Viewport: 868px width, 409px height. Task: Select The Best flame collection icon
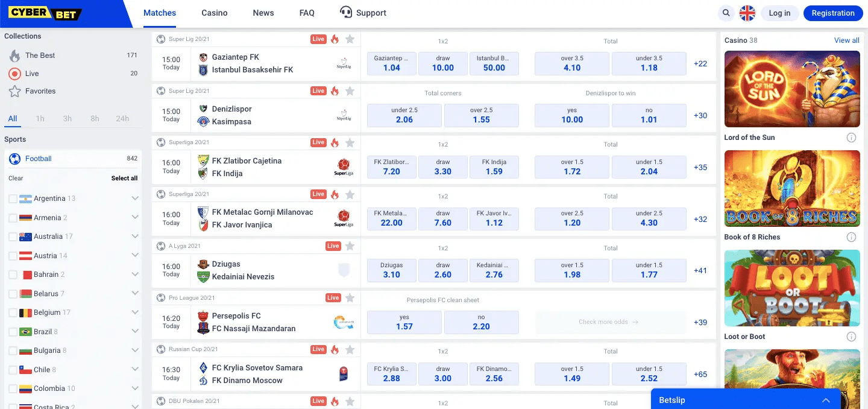tap(14, 55)
